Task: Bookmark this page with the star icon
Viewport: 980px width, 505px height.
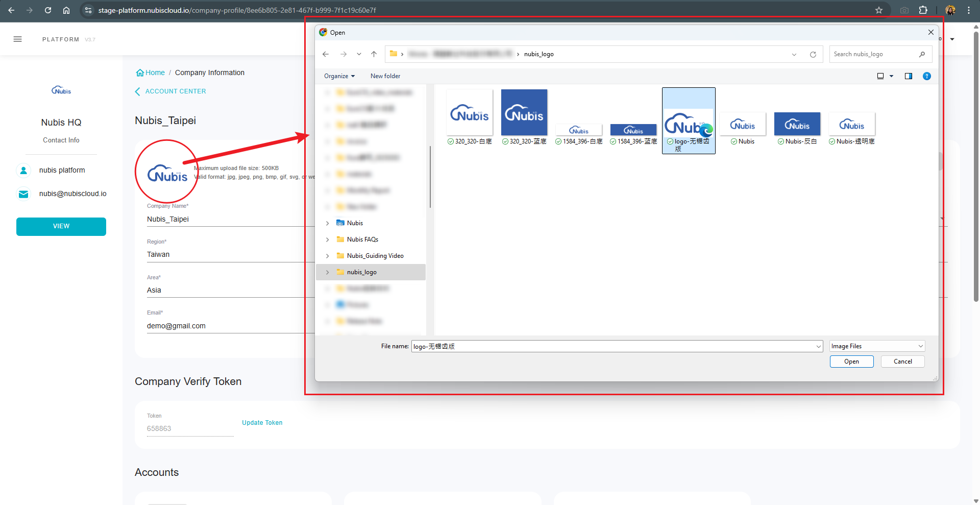Action: click(879, 10)
